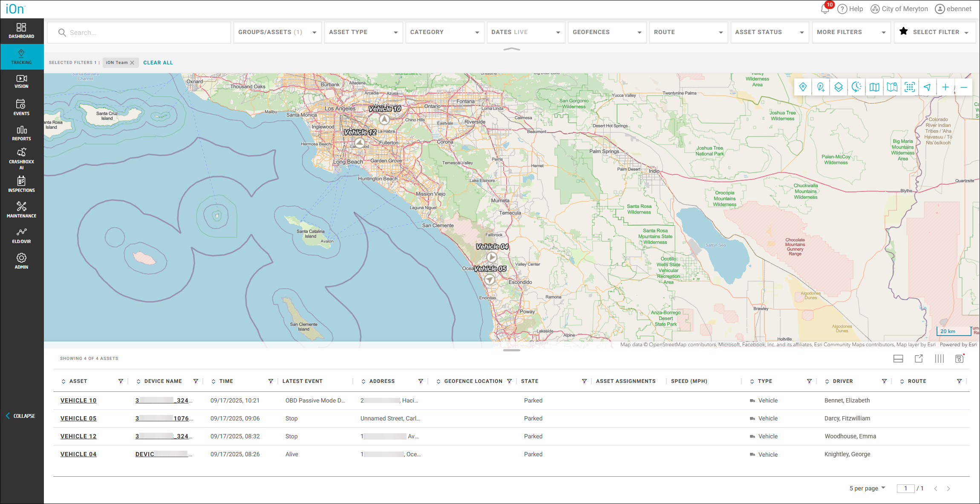
Task: Open the column chooser icon
Action: pyautogui.click(x=939, y=359)
